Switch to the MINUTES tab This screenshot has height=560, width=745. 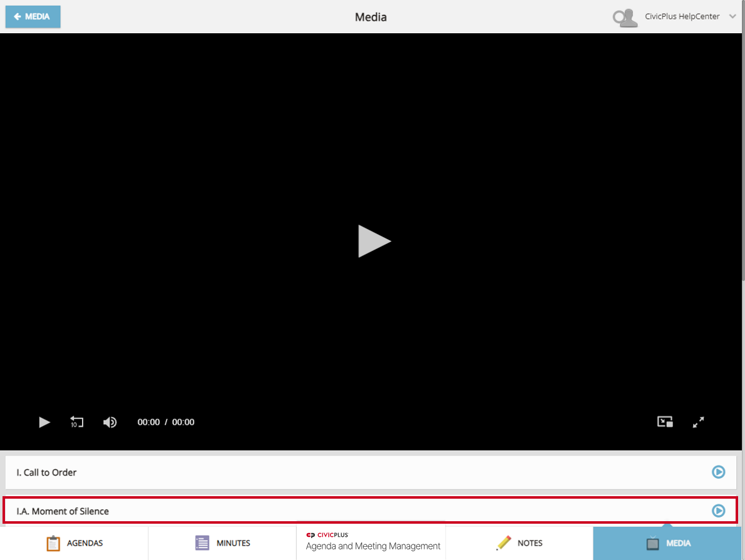click(222, 543)
